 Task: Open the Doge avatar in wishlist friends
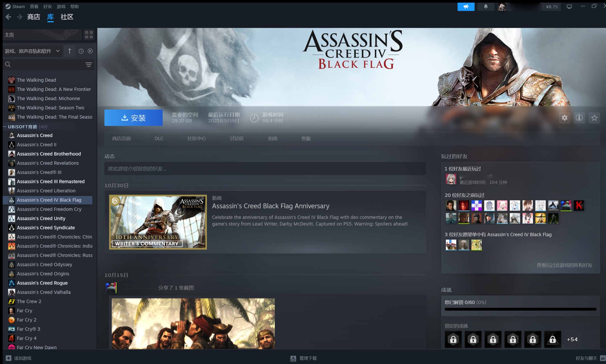click(x=477, y=245)
